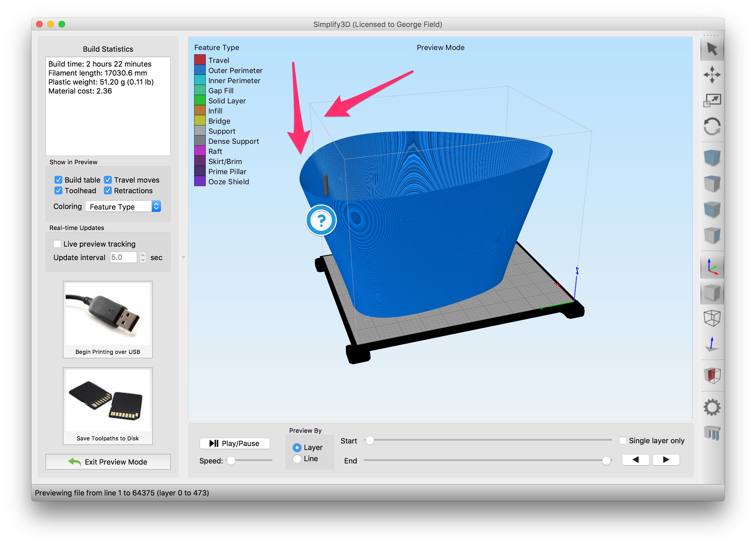
Task: Switch to wireframe rendering icon
Action: point(712,318)
